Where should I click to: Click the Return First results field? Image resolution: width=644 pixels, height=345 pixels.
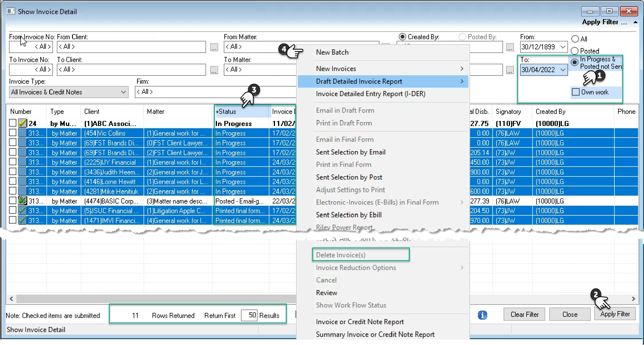249,315
